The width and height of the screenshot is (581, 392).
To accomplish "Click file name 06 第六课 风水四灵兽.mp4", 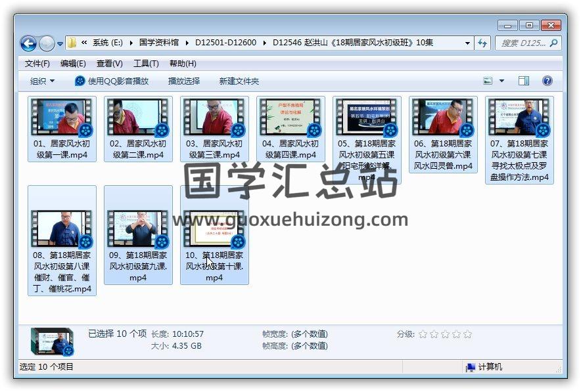I will [443, 155].
